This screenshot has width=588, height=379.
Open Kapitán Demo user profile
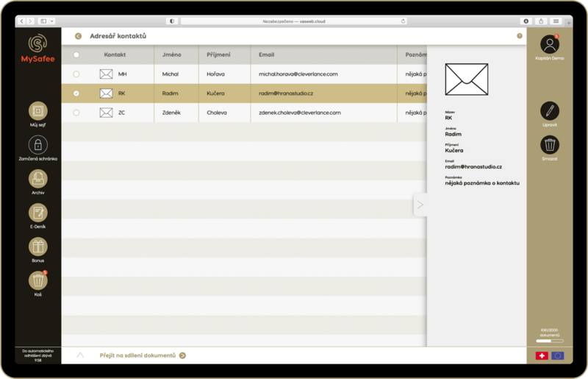click(550, 44)
